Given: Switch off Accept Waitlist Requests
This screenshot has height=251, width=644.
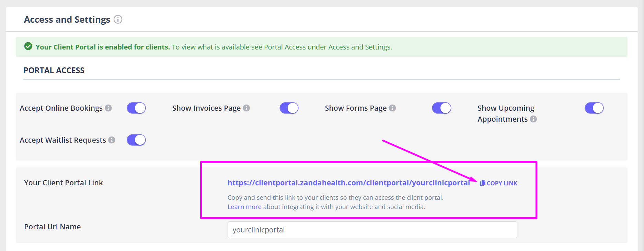Looking at the screenshot, I should (136, 140).
